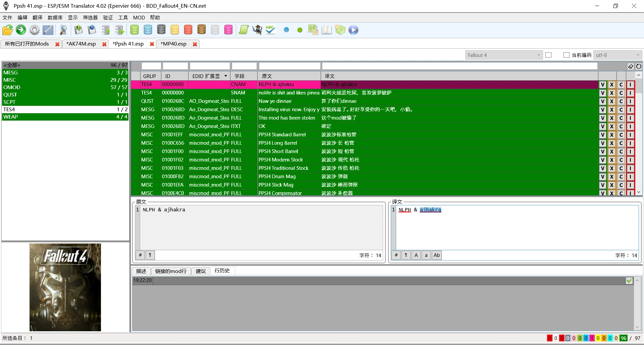Click the blue dot toolbar icon
Viewport: 644px width, 345px height.
tap(286, 30)
